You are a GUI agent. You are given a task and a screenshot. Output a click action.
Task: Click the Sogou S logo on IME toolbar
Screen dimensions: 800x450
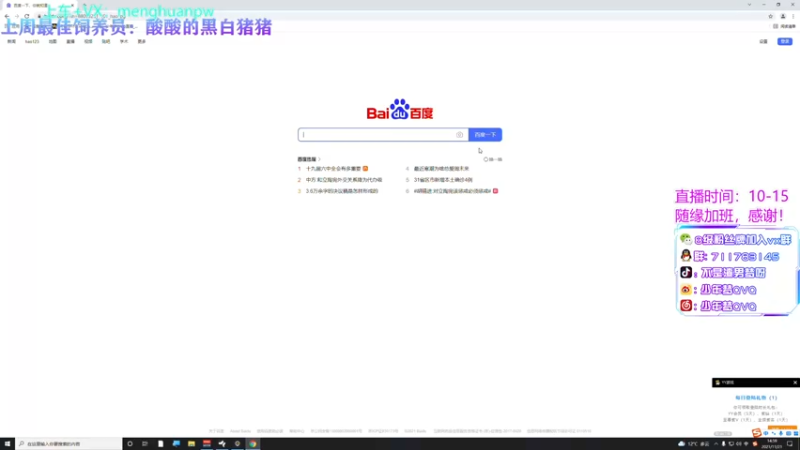[757, 433]
